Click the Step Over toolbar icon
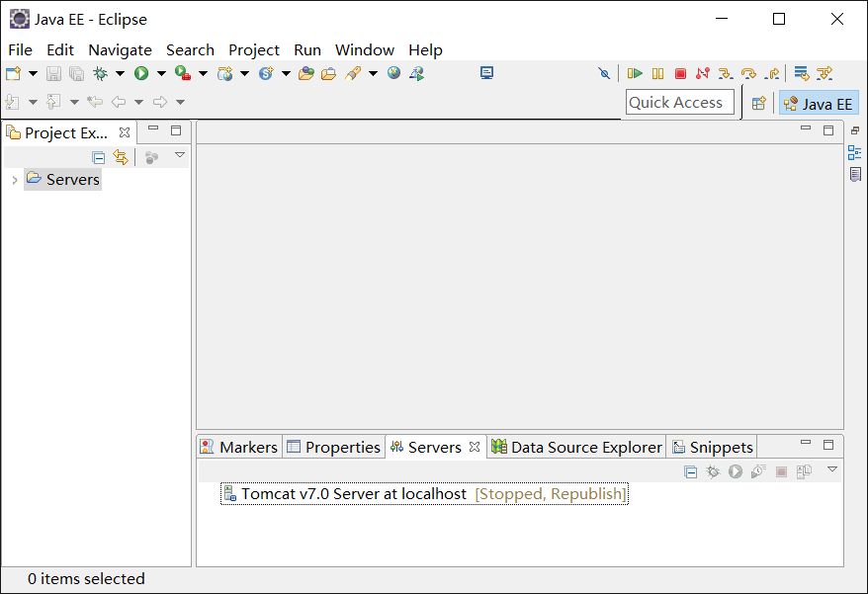The width and height of the screenshot is (868, 594). tap(748, 73)
